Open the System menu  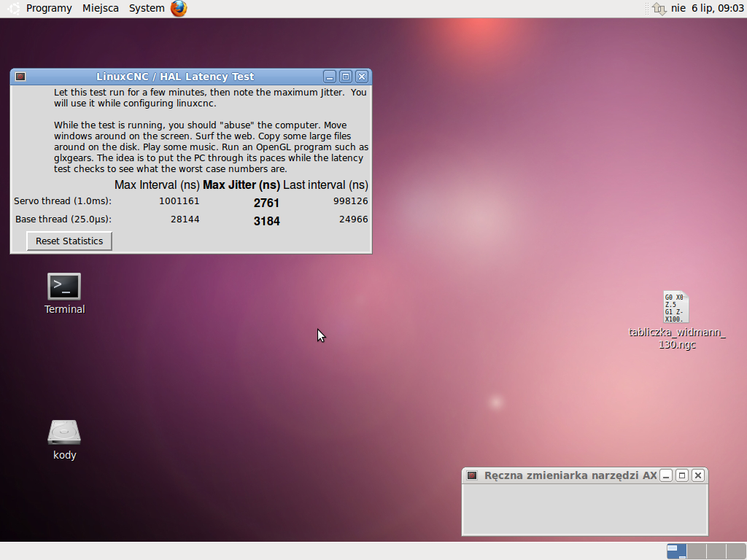147,8
